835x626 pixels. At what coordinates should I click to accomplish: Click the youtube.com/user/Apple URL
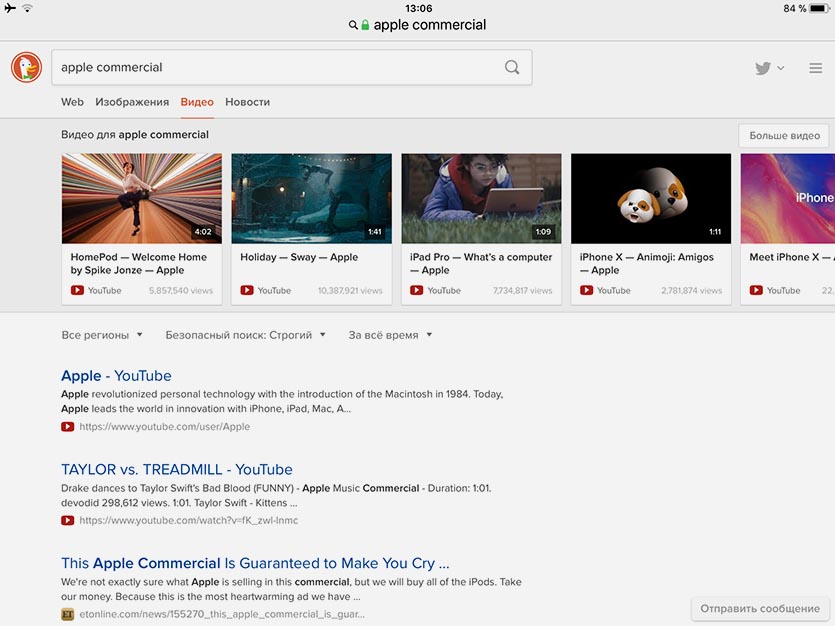click(165, 426)
